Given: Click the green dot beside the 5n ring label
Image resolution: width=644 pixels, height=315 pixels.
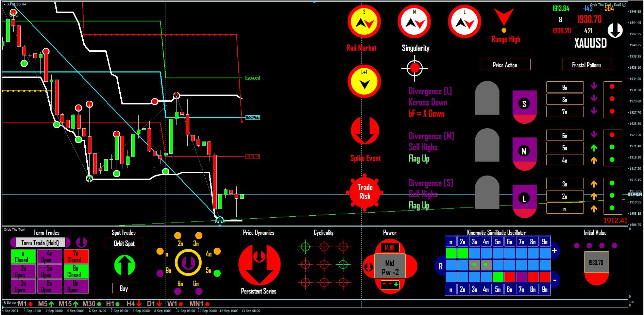Looking at the screenshot, I should click(x=217, y=273).
